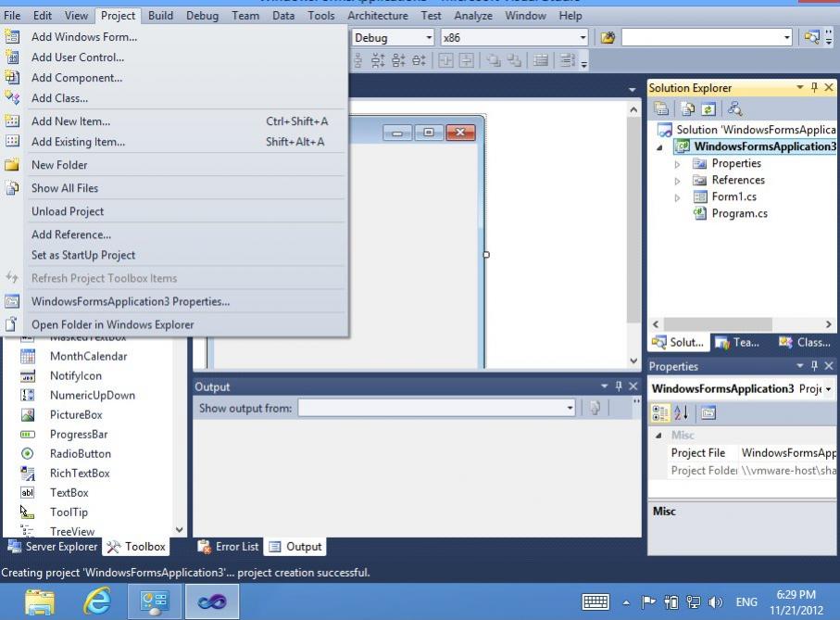Click the New Folder icon in Project menu
This screenshot has width=840, height=620.
(x=12, y=165)
